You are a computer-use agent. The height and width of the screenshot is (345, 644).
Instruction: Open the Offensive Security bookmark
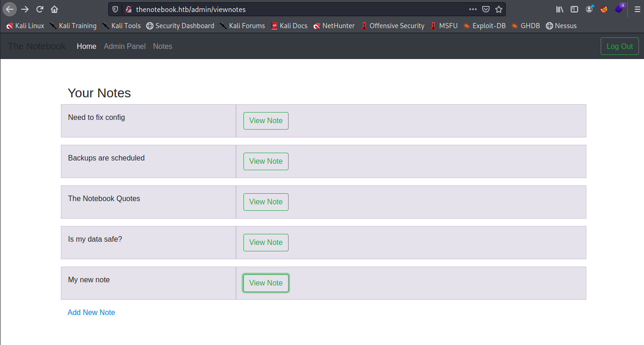[392, 26]
